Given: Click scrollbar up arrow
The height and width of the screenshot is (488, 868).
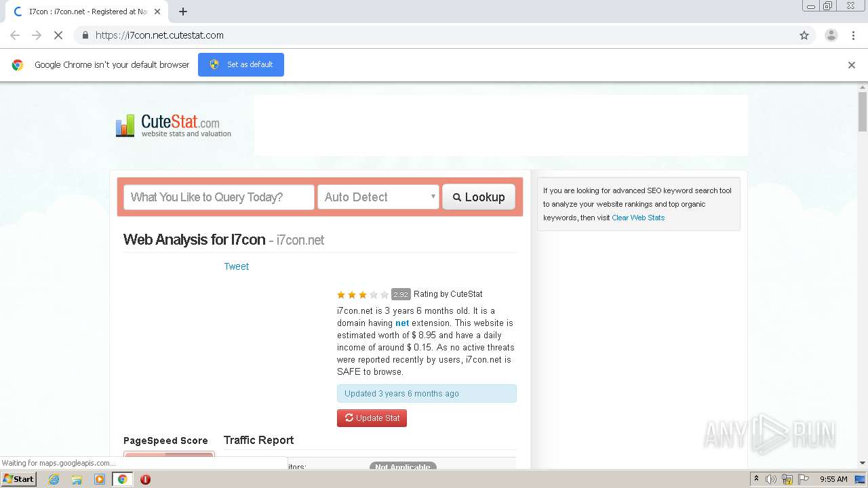Looking at the screenshot, I should click(x=863, y=87).
